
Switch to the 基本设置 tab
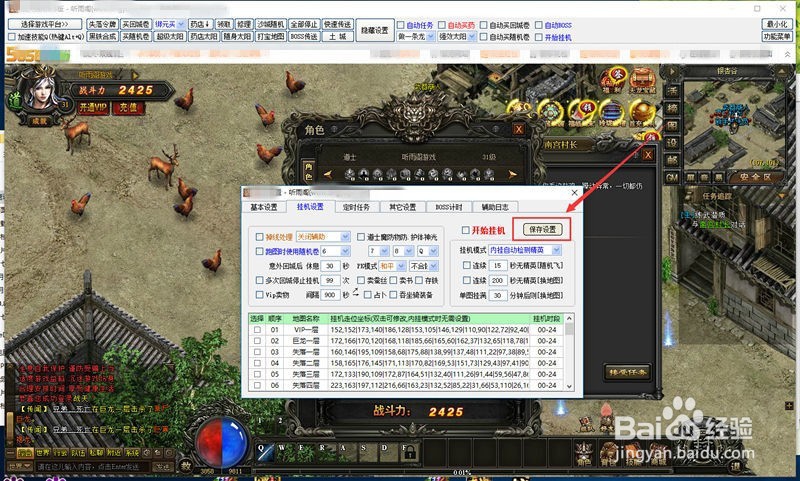(264, 207)
